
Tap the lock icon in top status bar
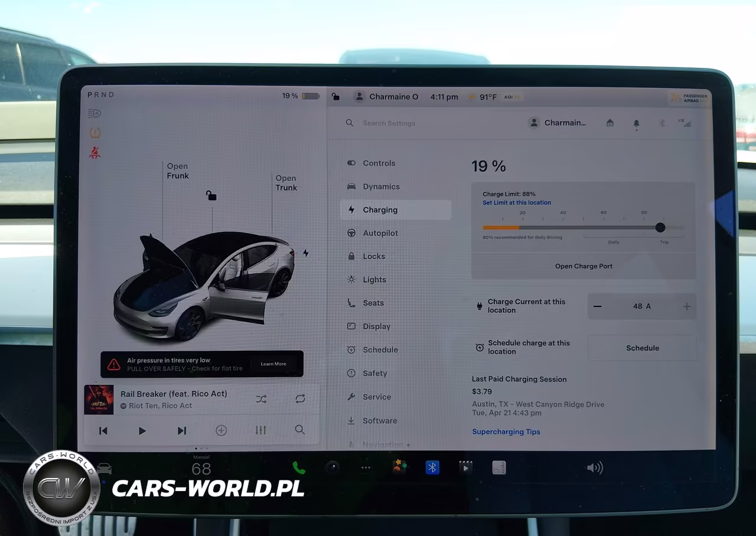point(335,97)
